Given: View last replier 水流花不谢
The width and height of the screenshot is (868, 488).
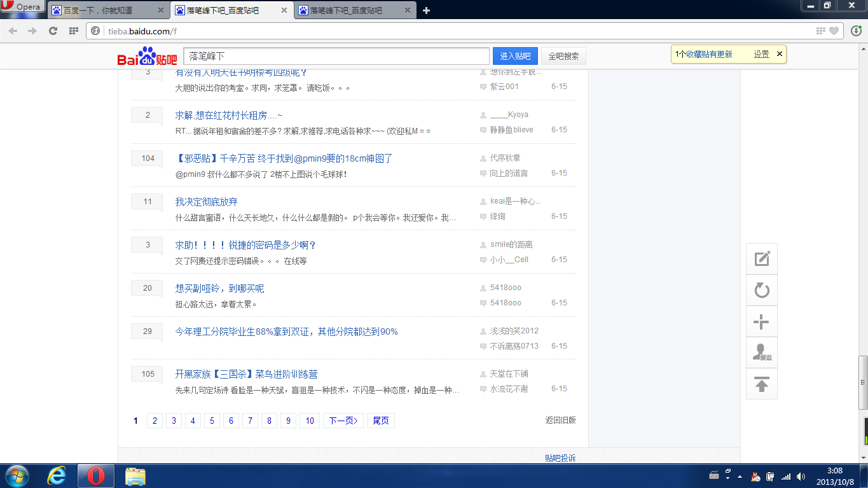Looking at the screenshot, I should tap(509, 389).
